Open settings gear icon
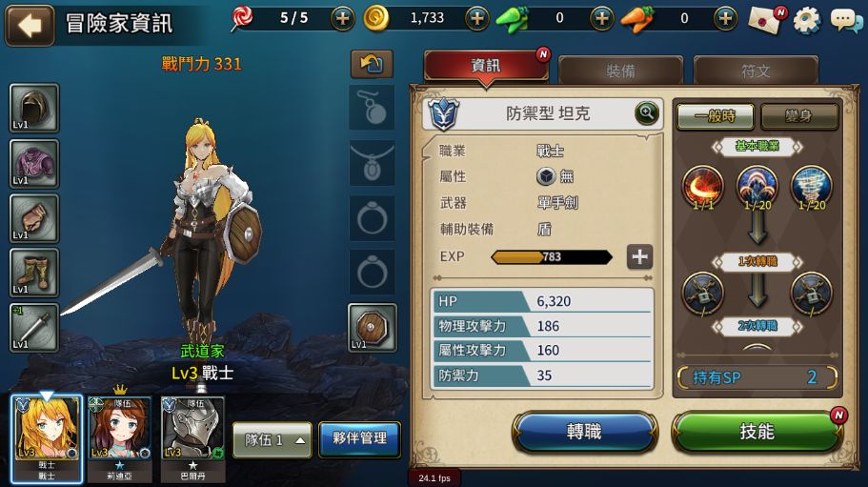Viewport: 868px width, 487px height. [806, 20]
